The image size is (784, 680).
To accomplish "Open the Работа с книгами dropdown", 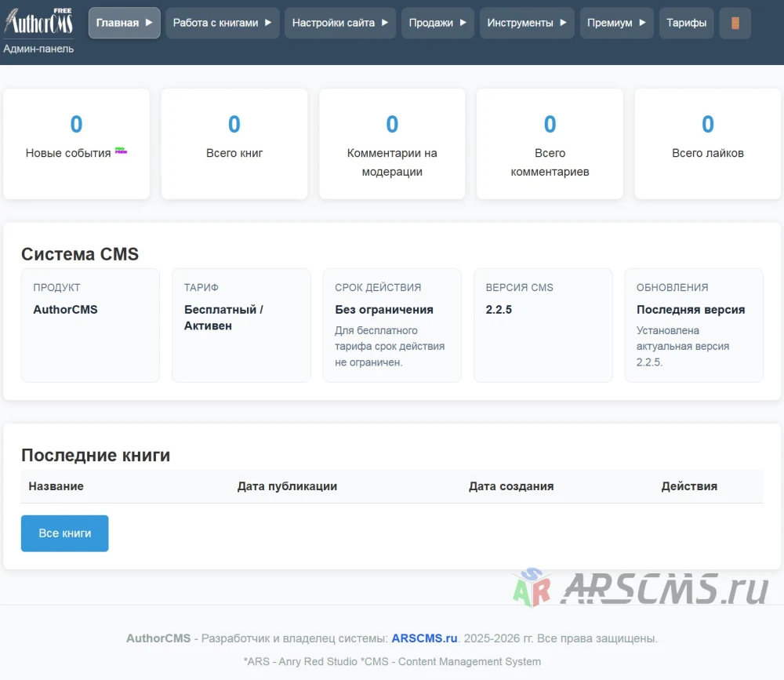I will [x=223, y=23].
